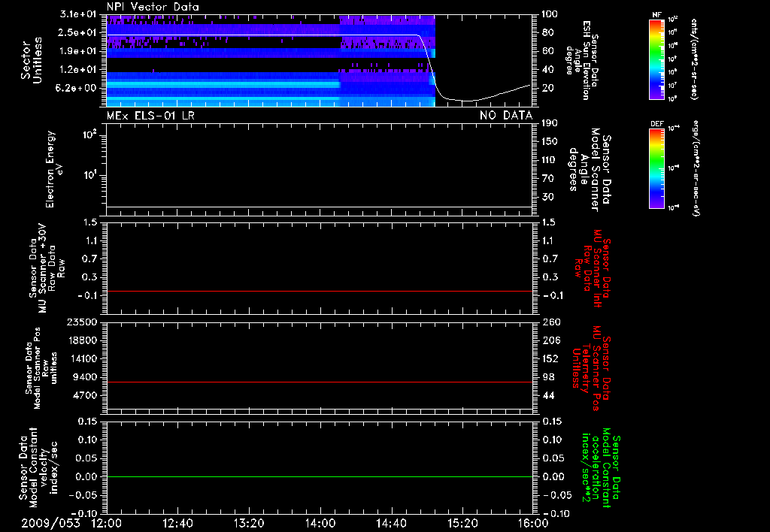Click the "3.1e+01" sector tick label

coord(78,14)
